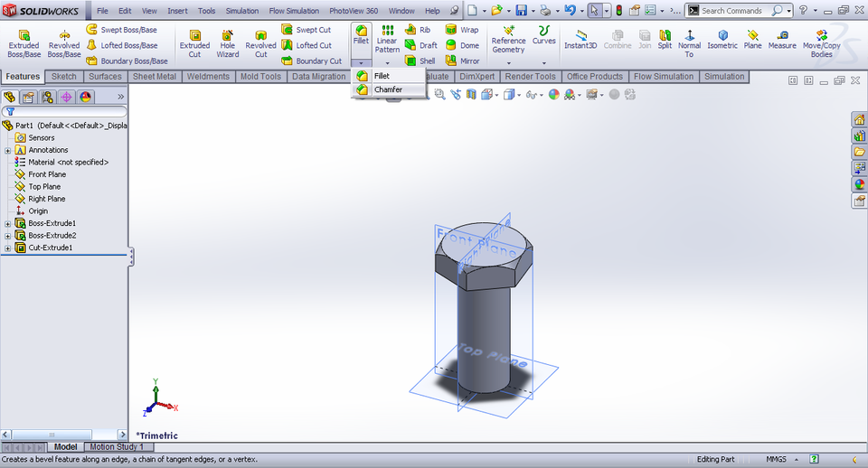Open the Hide/Show Items eyeglasses toggle
Screen dimensions: 868x468
[531, 94]
